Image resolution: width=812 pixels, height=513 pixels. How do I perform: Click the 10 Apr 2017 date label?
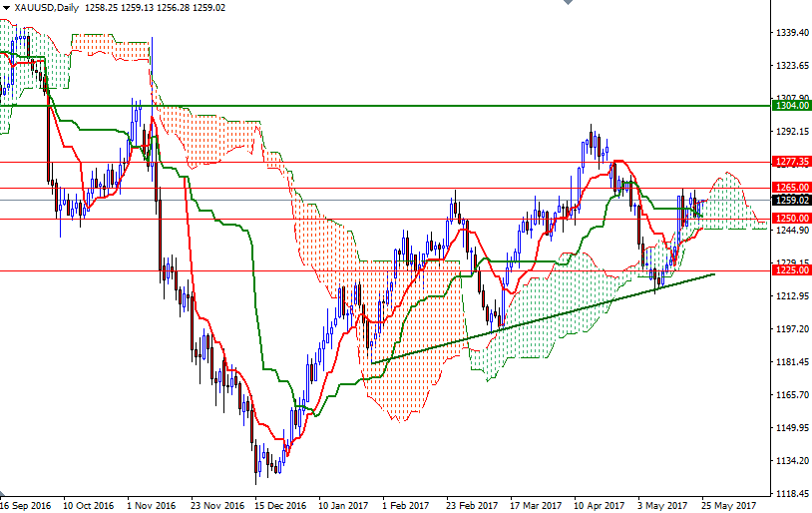click(600, 505)
